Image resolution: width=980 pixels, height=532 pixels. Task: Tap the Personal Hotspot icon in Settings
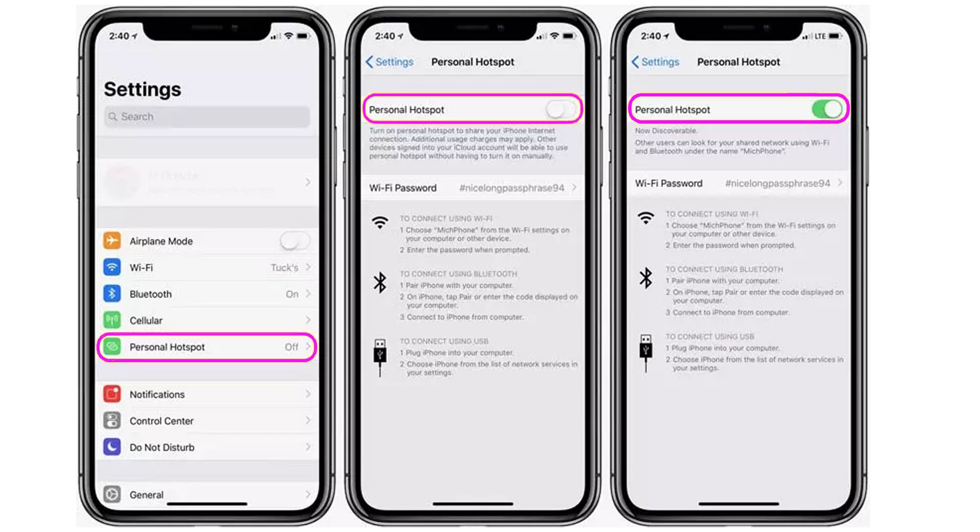tap(112, 347)
